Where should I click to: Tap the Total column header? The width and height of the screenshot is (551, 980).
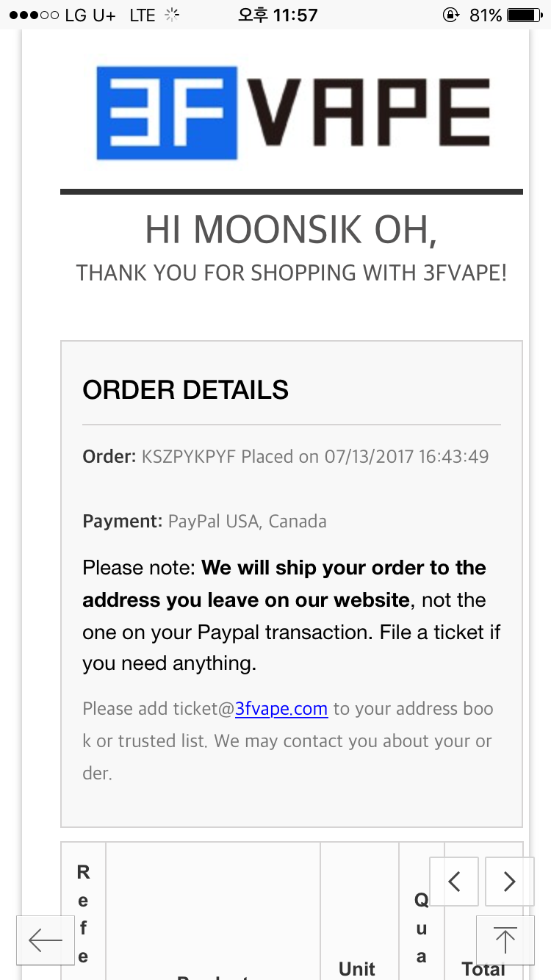(483, 968)
